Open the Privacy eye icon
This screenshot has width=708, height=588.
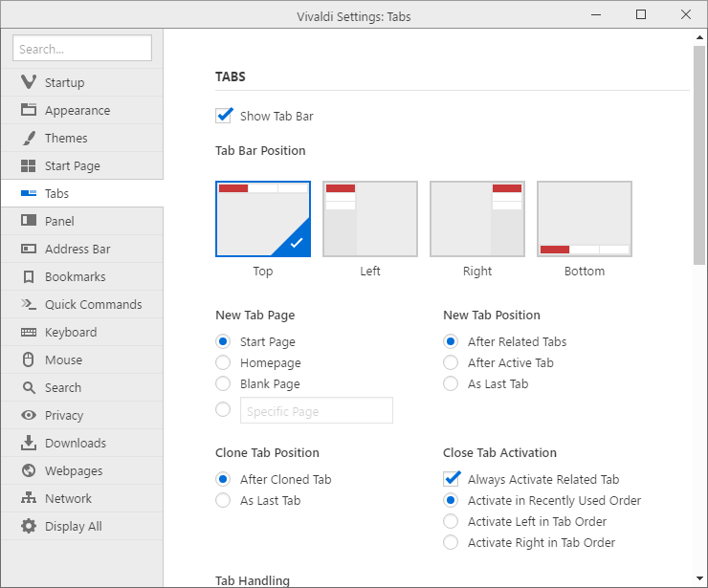(29, 415)
